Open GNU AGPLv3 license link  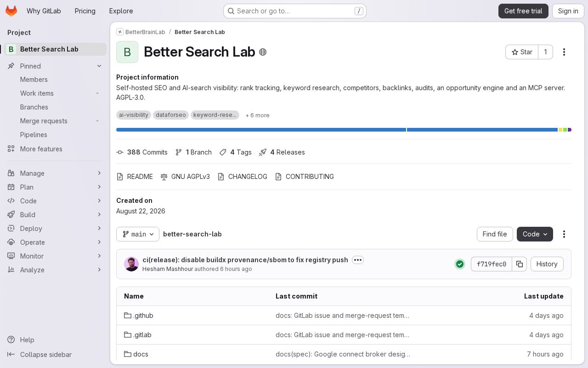(185, 177)
